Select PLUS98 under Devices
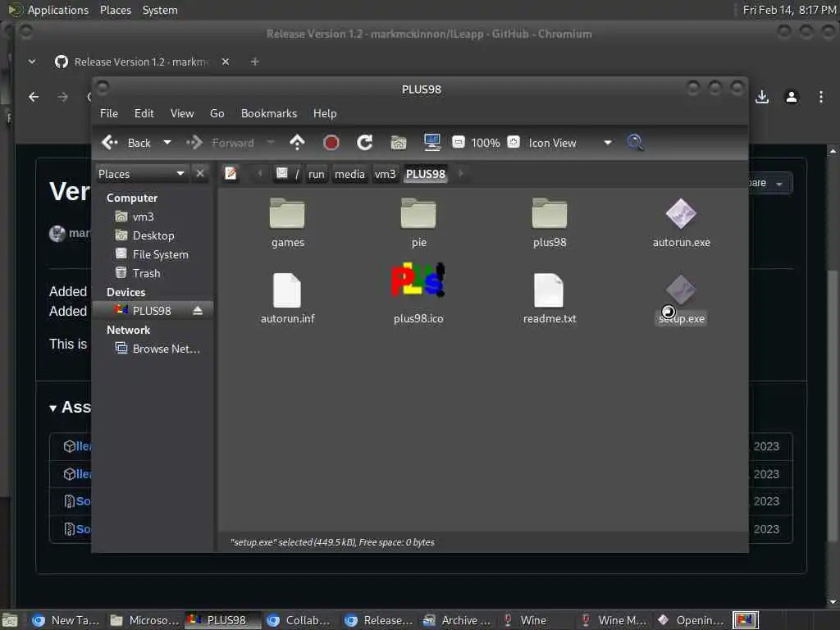This screenshot has width=840, height=630. (152, 311)
